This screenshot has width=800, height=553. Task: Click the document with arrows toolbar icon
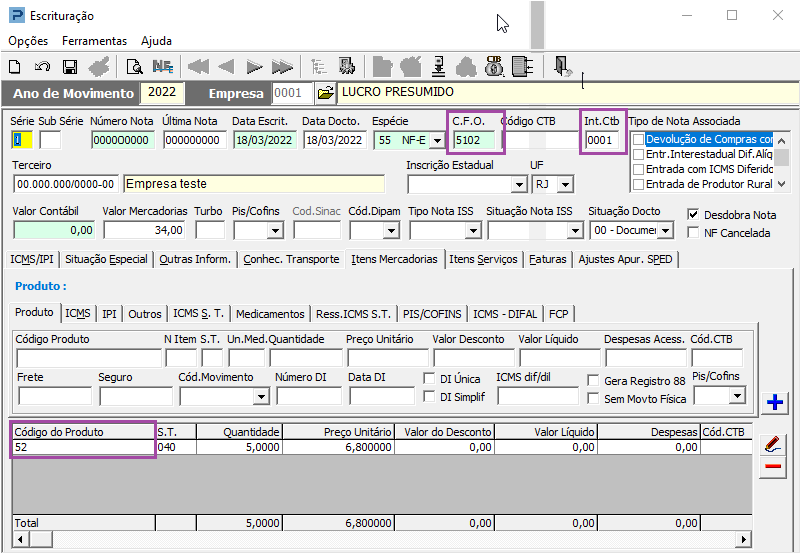pos(522,66)
